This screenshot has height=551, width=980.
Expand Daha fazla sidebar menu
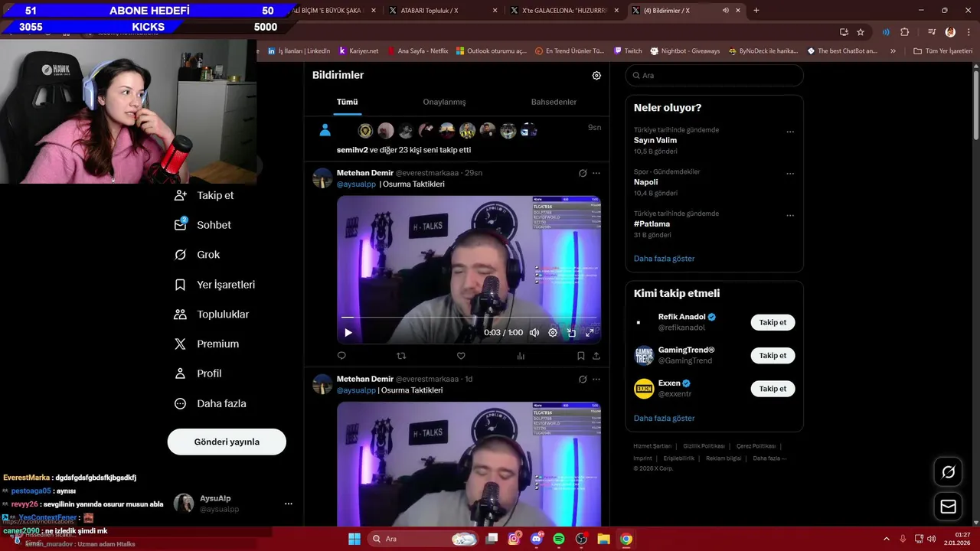[211, 403]
